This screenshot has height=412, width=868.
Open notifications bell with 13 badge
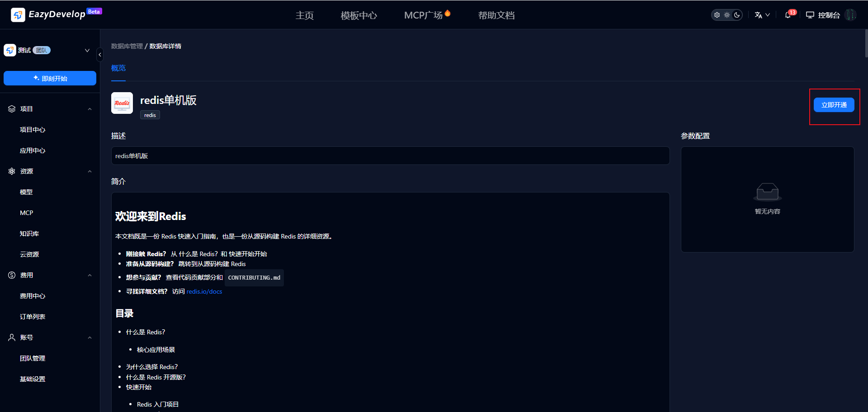point(788,15)
